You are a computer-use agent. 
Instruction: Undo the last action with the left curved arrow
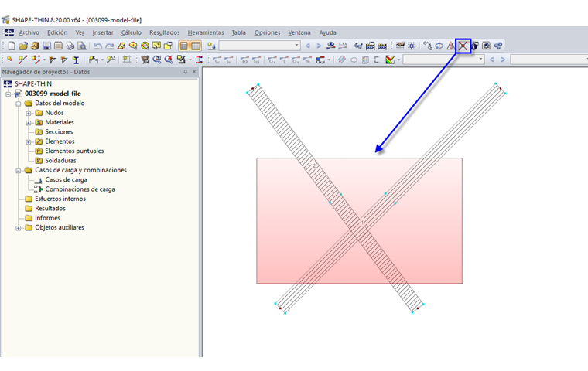(x=97, y=46)
